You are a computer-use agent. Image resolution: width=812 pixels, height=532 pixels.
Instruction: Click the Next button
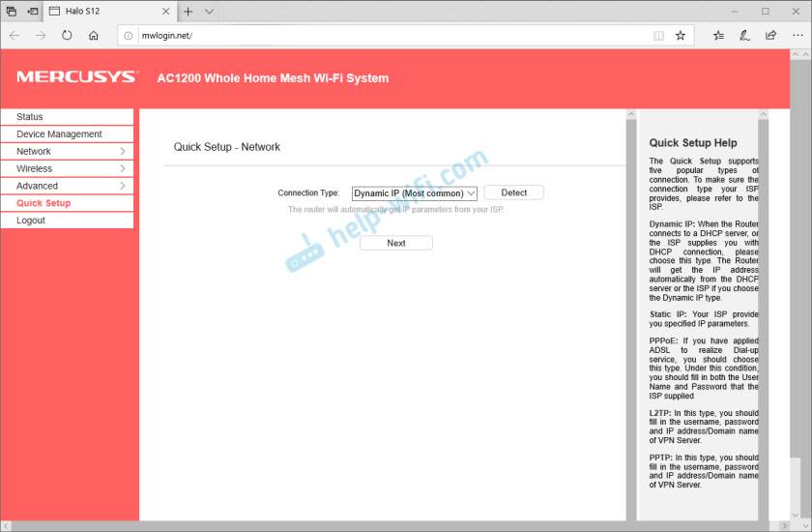[x=396, y=243]
